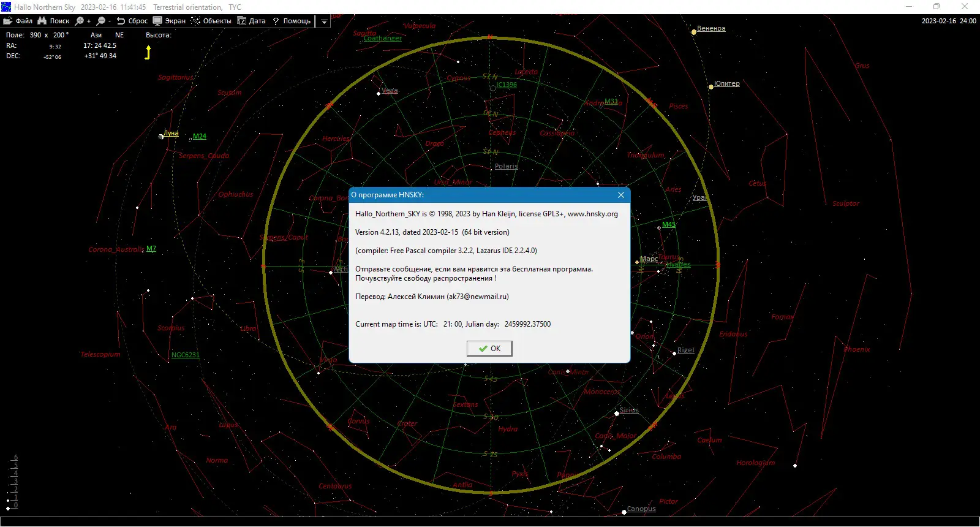Click the Phoenix constellation name
The width and height of the screenshot is (980, 527).
tap(857, 349)
